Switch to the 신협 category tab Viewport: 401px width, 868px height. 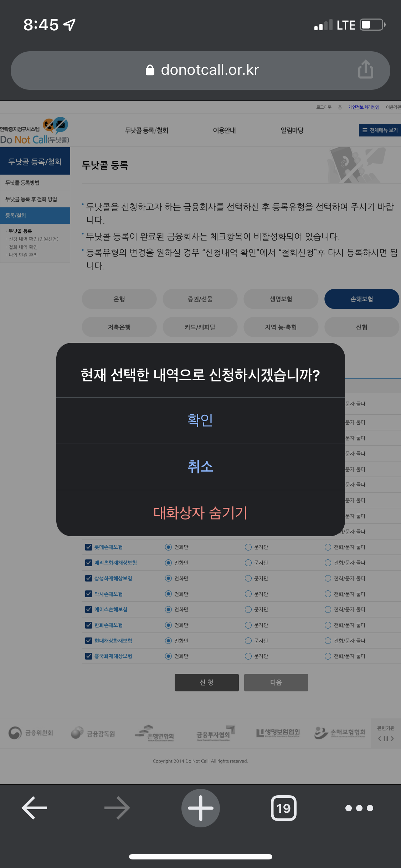[362, 327]
